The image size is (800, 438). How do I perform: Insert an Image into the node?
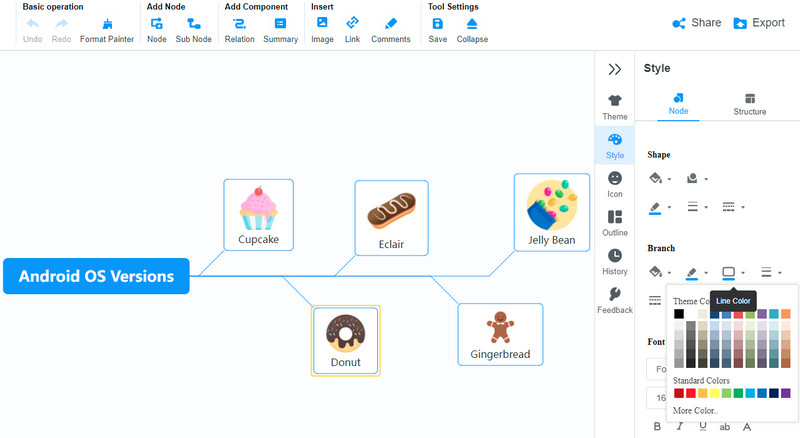322,22
